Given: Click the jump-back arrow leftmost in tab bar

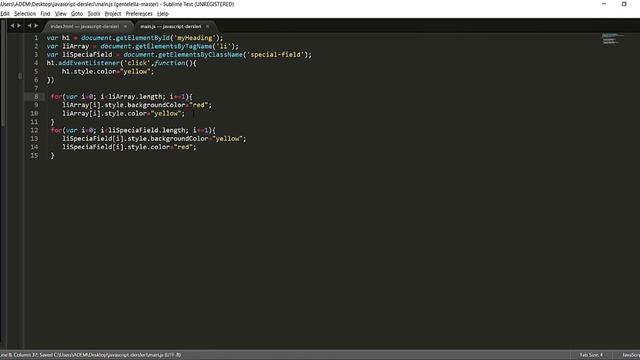Looking at the screenshot, I should pos(12,26).
